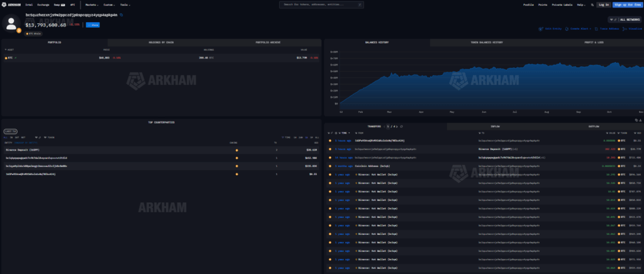Image resolution: width=644 pixels, height=274 pixels.
Task: Click the BTC coin icon in portfolio row
Action: (7, 57)
